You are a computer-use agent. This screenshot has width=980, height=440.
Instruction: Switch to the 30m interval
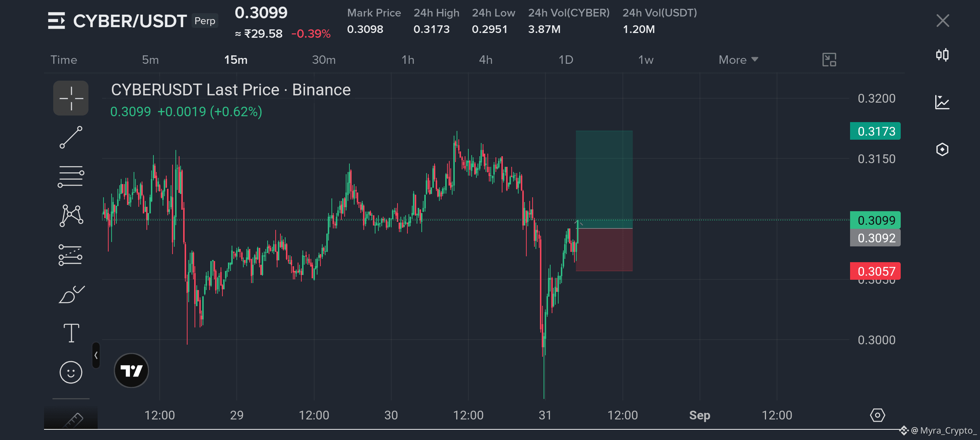[x=324, y=60]
